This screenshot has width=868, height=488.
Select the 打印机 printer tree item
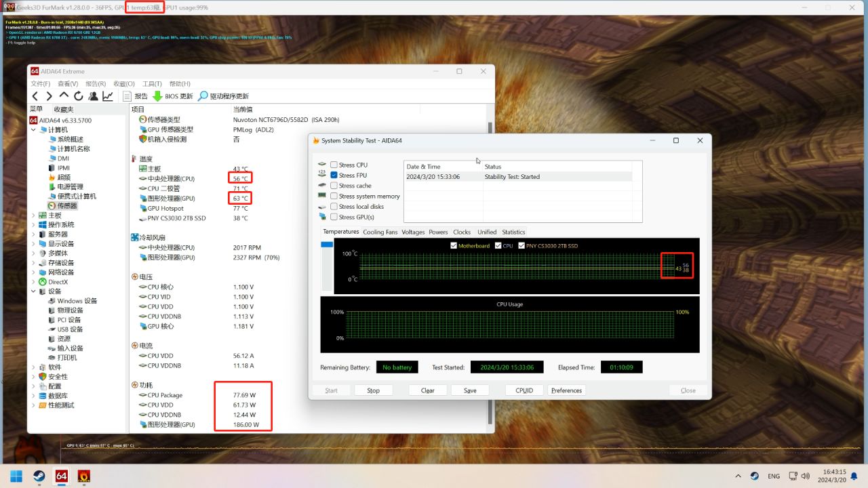[x=62, y=357]
